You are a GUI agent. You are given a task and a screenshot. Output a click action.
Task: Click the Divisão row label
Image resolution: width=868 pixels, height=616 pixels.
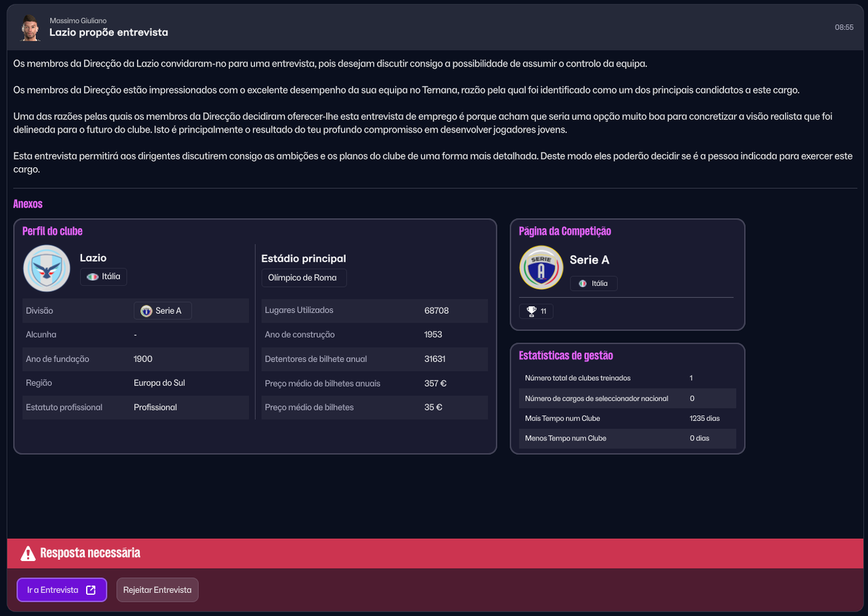click(x=39, y=310)
